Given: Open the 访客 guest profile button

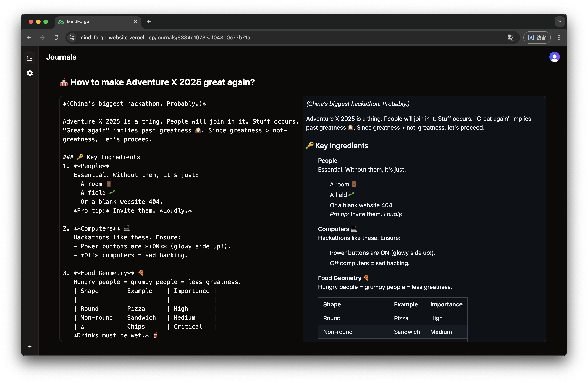Looking at the screenshot, I should pyautogui.click(x=537, y=38).
